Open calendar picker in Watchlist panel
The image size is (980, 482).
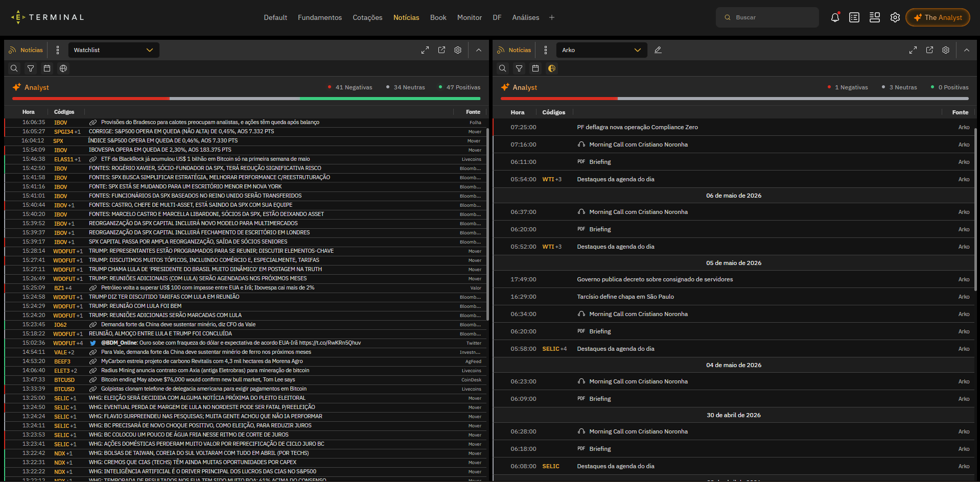(47, 68)
